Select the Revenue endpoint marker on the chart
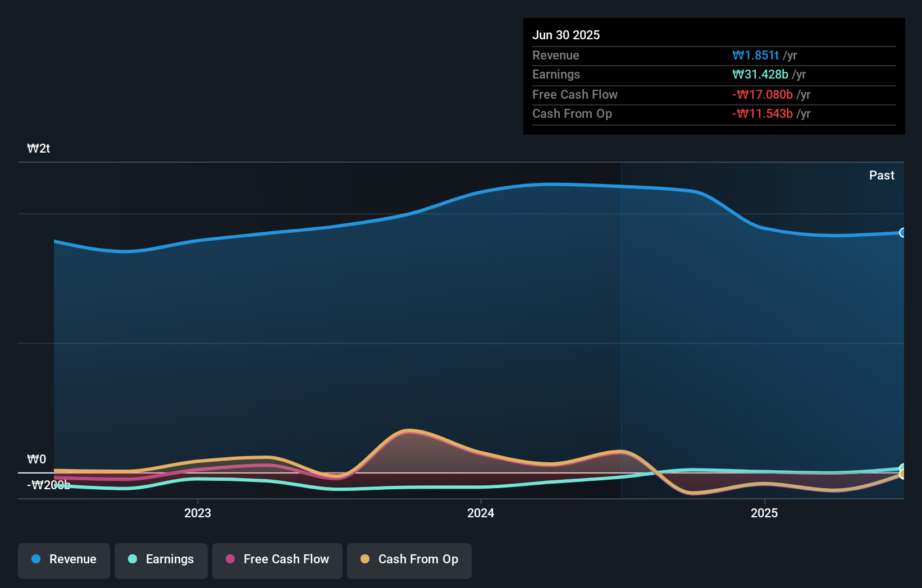 [902, 232]
